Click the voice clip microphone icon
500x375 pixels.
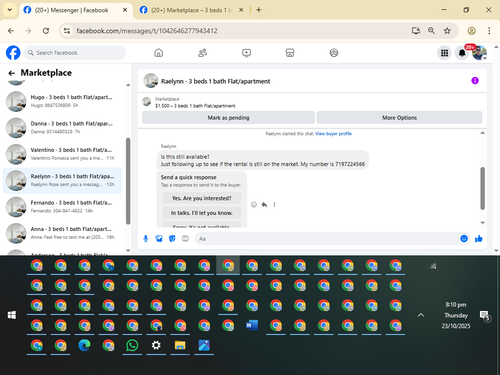pyautogui.click(x=146, y=239)
